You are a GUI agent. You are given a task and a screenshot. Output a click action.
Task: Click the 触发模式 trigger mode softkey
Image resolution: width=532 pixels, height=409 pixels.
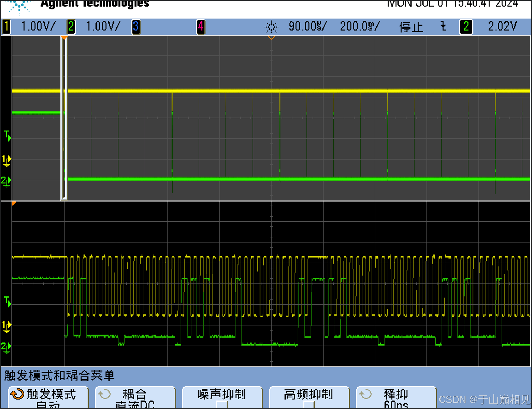tap(48, 397)
